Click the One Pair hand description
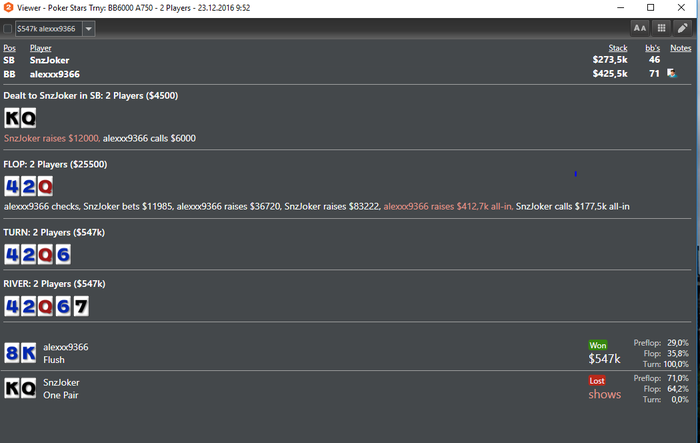Image resolution: width=700 pixels, height=443 pixels. (x=61, y=395)
